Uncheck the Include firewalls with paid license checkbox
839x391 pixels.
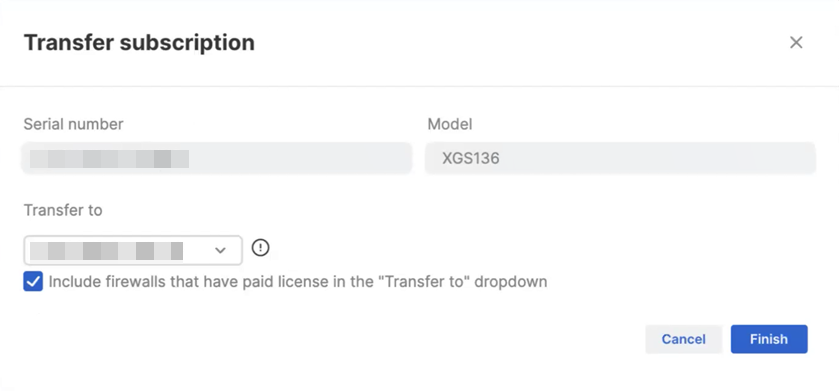pos(33,281)
